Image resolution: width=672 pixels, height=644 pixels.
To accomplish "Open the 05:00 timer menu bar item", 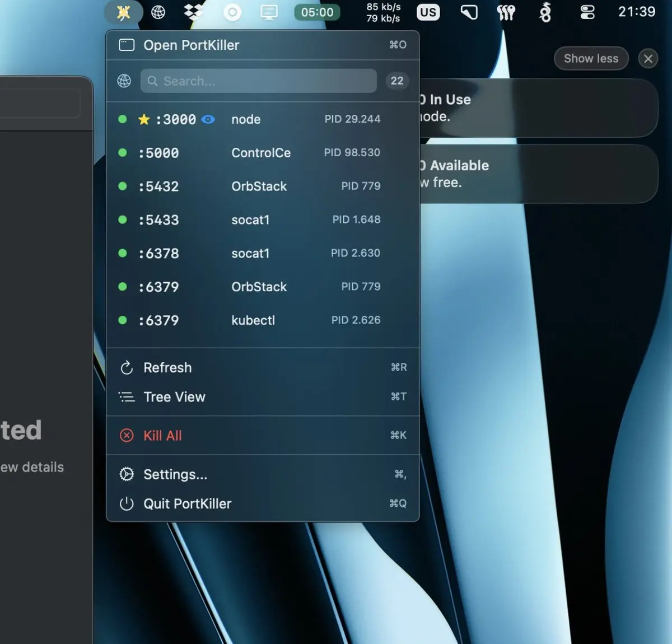I will pyautogui.click(x=317, y=12).
